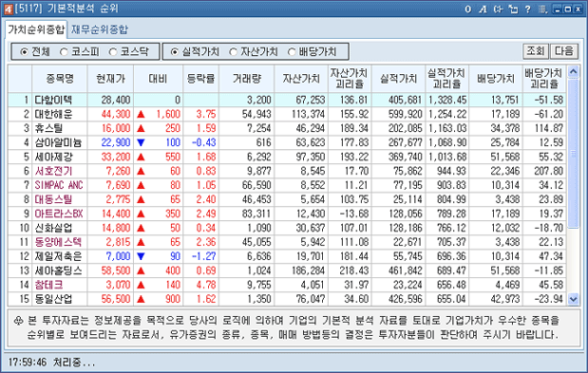Open the help question mark icon
Viewport: 588px width, 373px height.
527,9
